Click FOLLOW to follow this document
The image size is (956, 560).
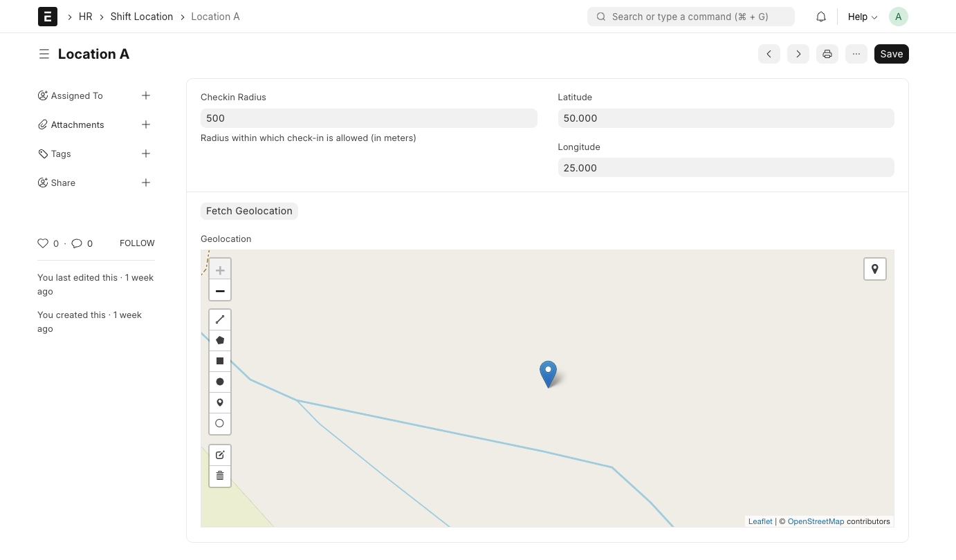(x=137, y=243)
